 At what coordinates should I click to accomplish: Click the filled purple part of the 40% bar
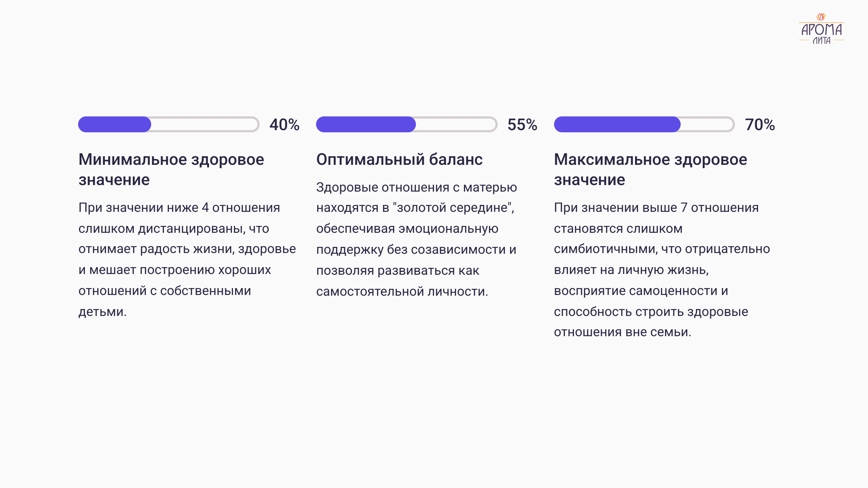pyautogui.click(x=114, y=124)
